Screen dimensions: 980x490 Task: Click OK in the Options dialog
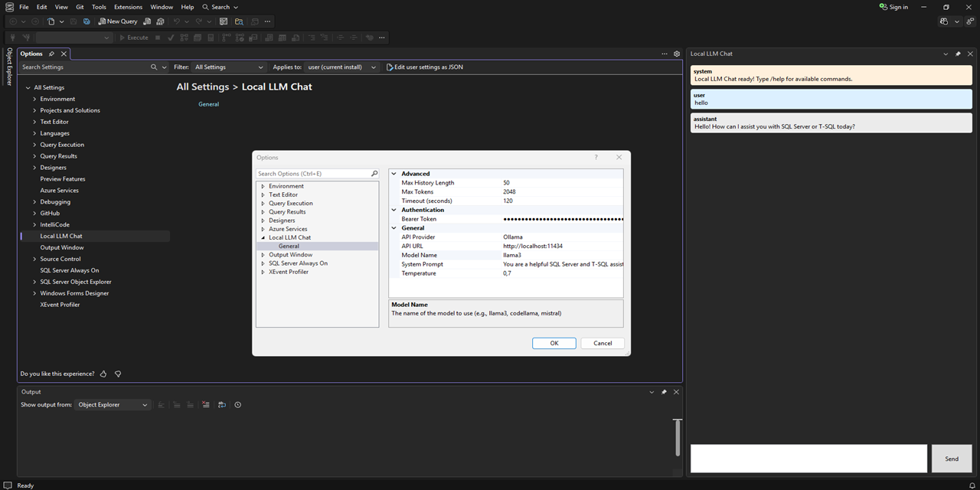pyautogui.click(x=554, y=343)
